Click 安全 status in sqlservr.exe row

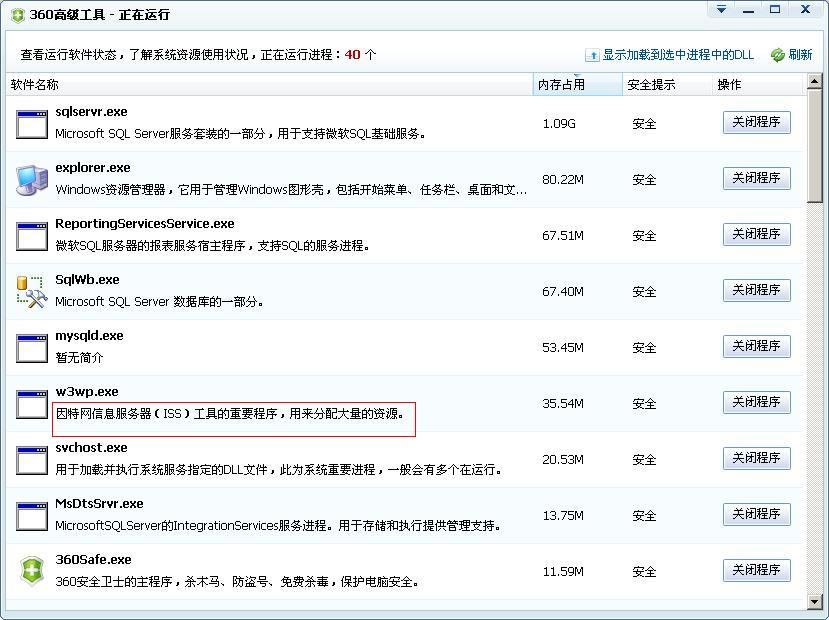(x=644, y=124)
